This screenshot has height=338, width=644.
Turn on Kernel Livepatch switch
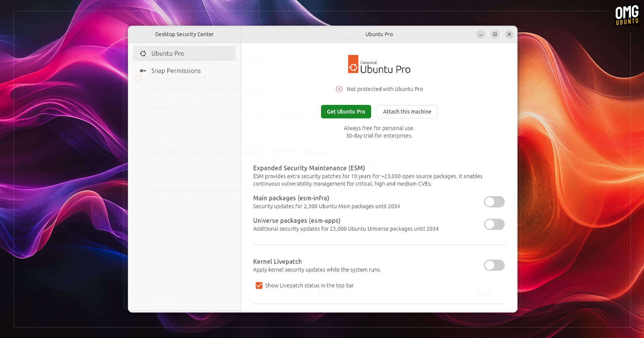(494, 265)
